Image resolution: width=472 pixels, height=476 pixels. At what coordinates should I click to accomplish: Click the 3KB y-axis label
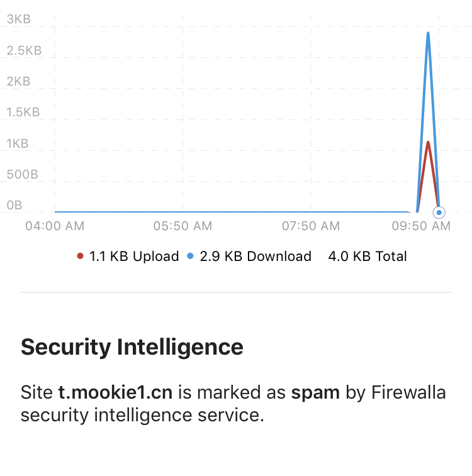[x=18, y=19]
